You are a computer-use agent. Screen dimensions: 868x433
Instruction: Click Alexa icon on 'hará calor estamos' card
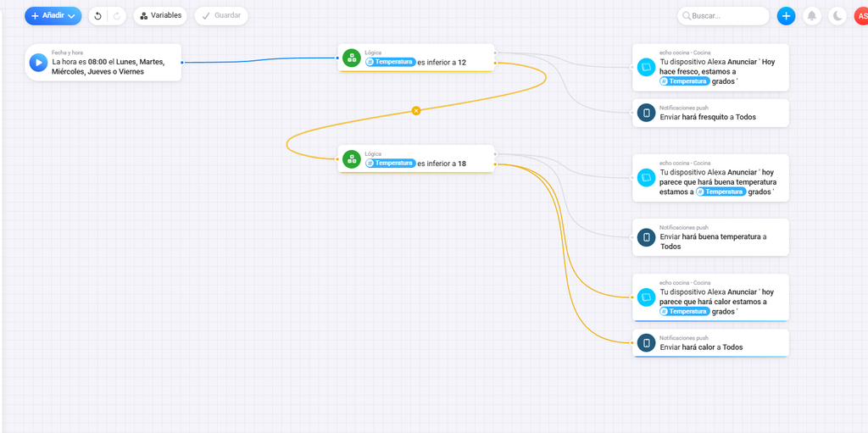click(646, 297)
